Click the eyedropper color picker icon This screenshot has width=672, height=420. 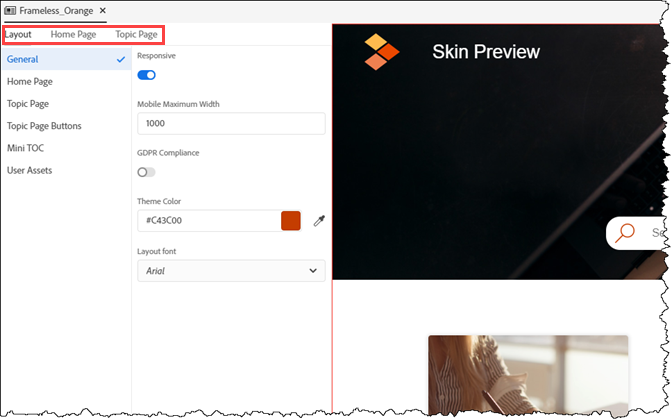[x=319, y=221]
